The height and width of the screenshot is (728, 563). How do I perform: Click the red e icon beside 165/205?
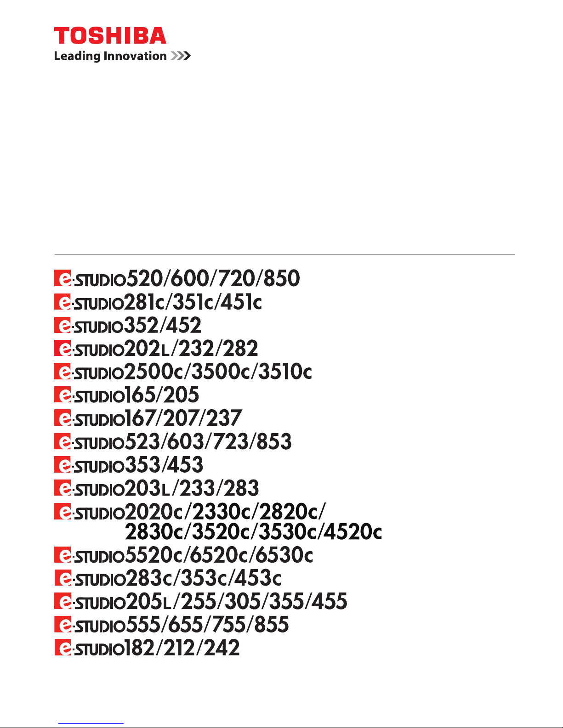(62, 395)
